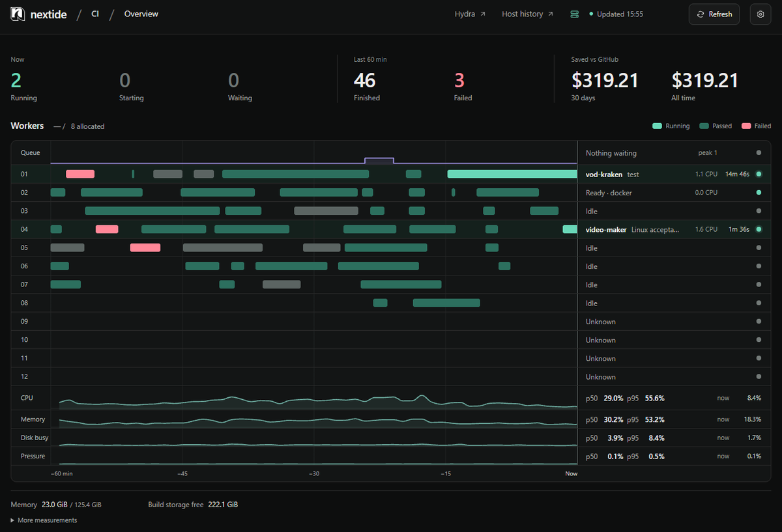Select the Overview breadcrumb
782x532 pixels.
click(x=141, y=14)
